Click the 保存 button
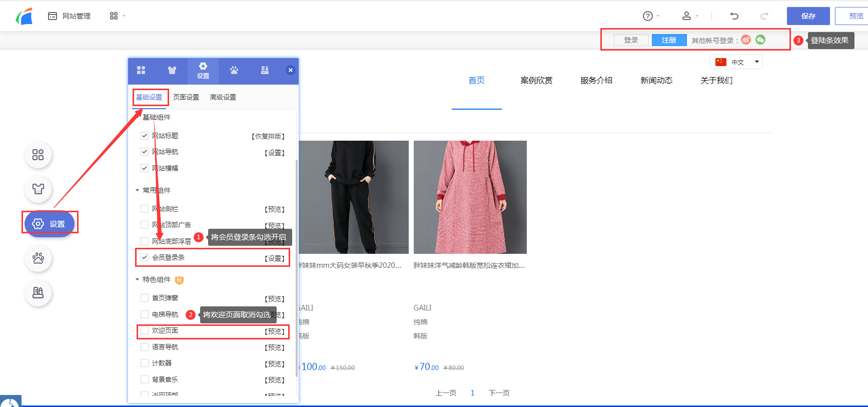The height and width of the screenshot is (407, 868). (x=808, y=16)
